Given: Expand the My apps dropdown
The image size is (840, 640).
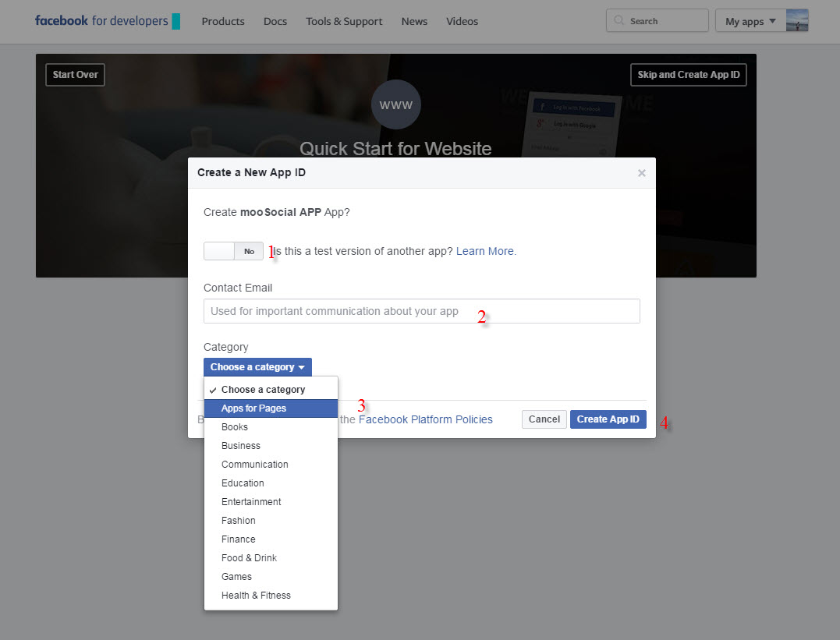Looking at the screenshot, I should 750,21.
